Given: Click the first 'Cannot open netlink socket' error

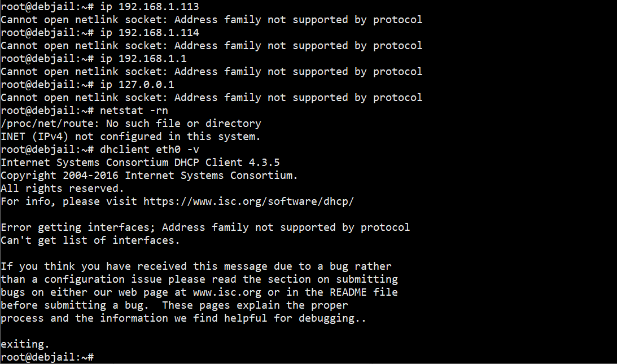Looking at the screenshot, I should pos(212,20).
